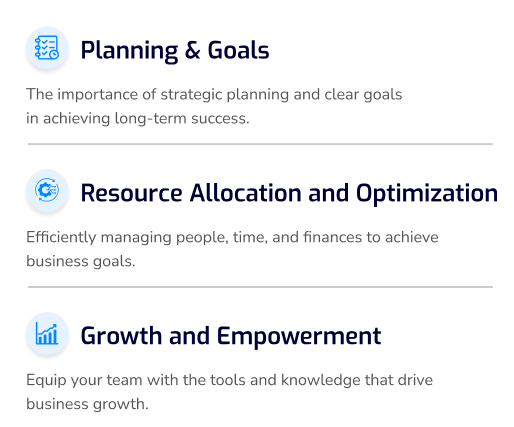This screenshot has height=427, width=514.
Task: Click the gear resource optimization icon
Action: click(47, 190)
